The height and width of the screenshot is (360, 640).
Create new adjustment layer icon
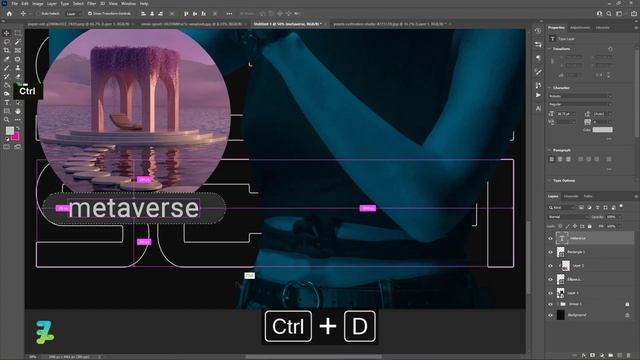tap(602, 356)
